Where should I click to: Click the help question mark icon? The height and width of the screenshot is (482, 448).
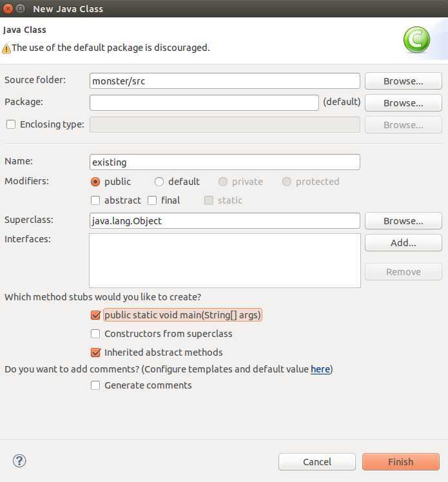coord(19,461)
